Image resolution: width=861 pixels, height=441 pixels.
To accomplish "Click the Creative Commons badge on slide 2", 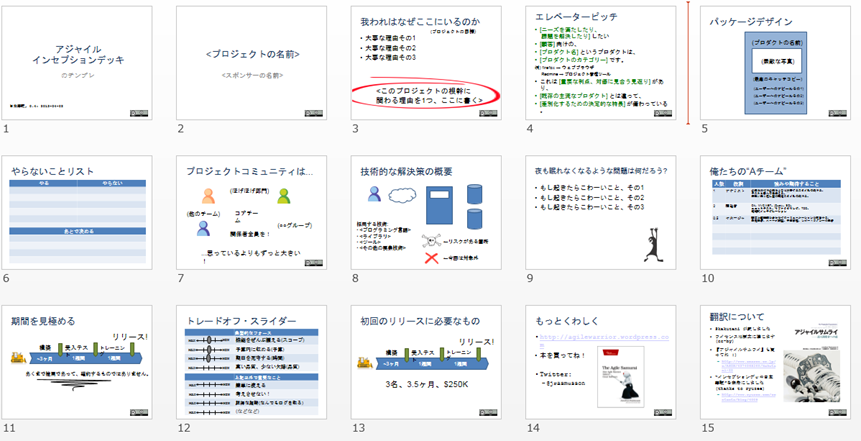I will pyautogui.click(x=314, y=113).
